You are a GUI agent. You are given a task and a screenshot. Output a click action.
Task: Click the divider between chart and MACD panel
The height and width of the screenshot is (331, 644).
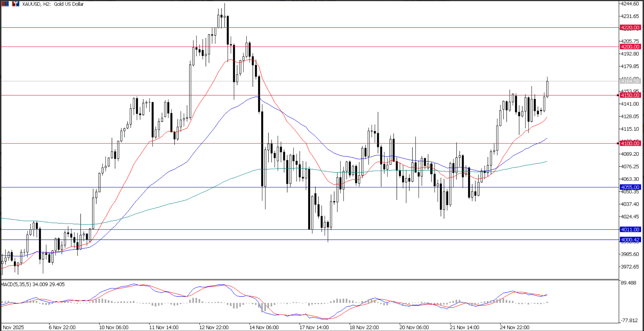(x=321, y=280)
